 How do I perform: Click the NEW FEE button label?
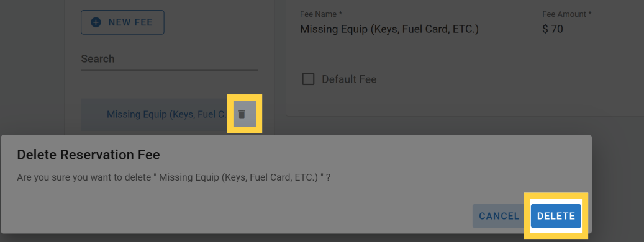pos(130,22)
